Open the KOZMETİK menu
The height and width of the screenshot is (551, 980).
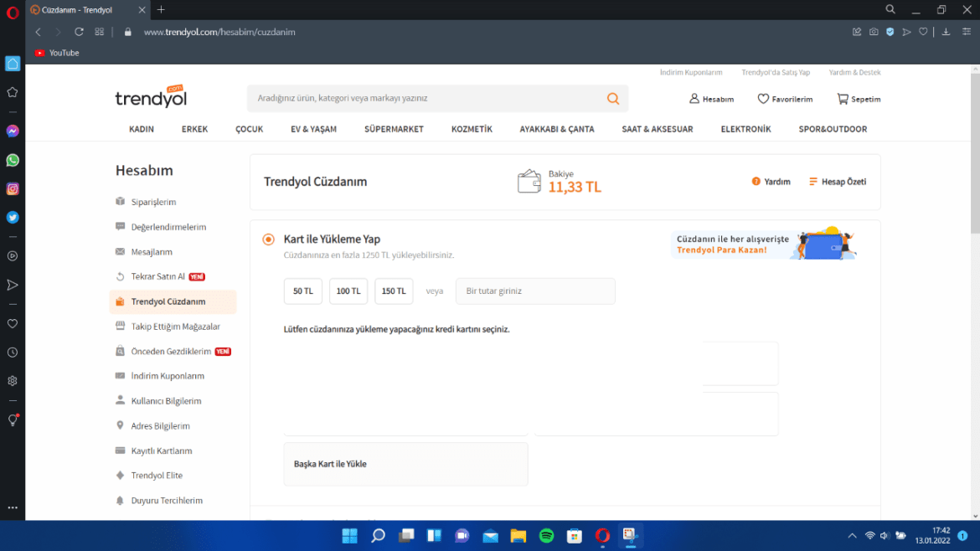[472, 129]
